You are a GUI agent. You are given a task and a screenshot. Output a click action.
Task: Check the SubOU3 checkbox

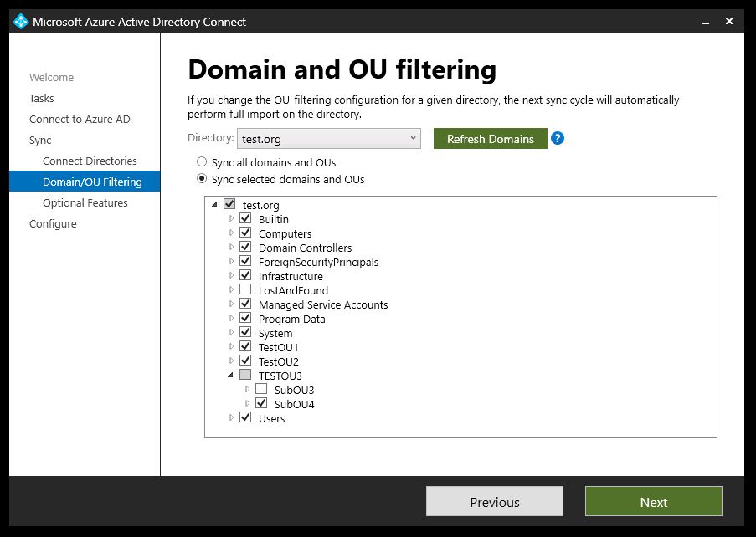261,389
